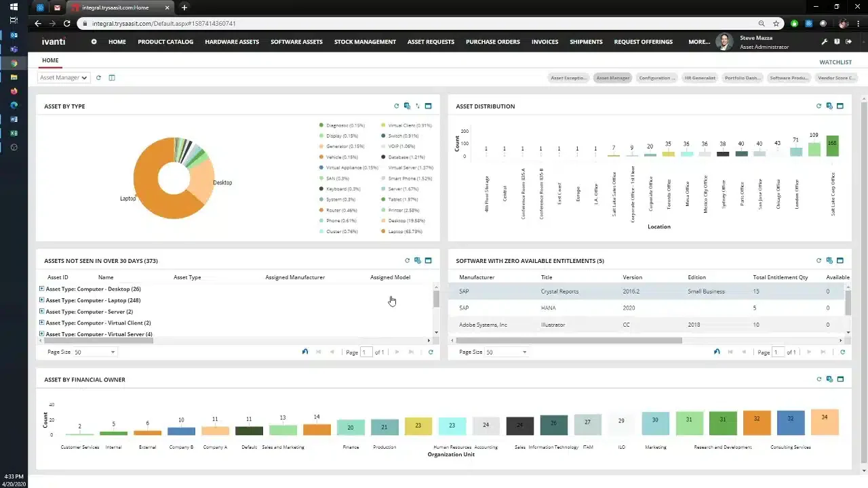This screenshot has width=868, height=488.
Task: Maximize the Asset By Type widget
Action: (x=429, y=106)
